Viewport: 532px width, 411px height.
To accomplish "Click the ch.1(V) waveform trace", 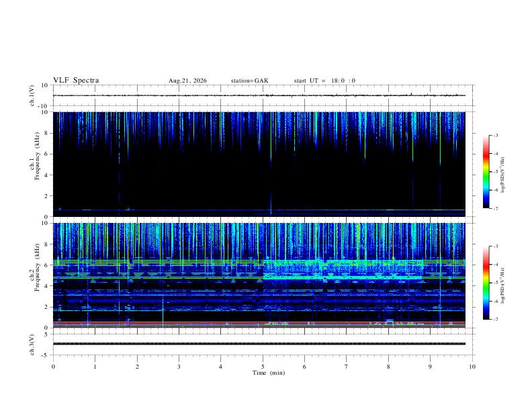I will [259, 95].
